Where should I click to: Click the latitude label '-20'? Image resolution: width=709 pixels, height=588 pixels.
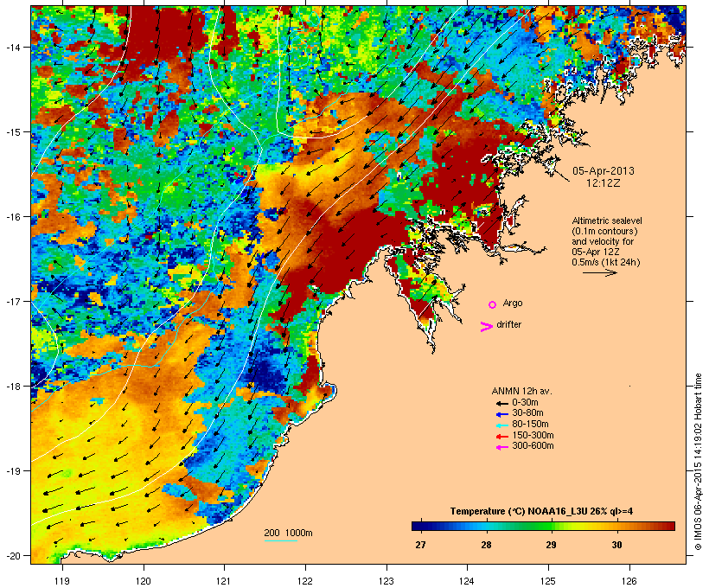pyautogui.click(x=13, y=556)
